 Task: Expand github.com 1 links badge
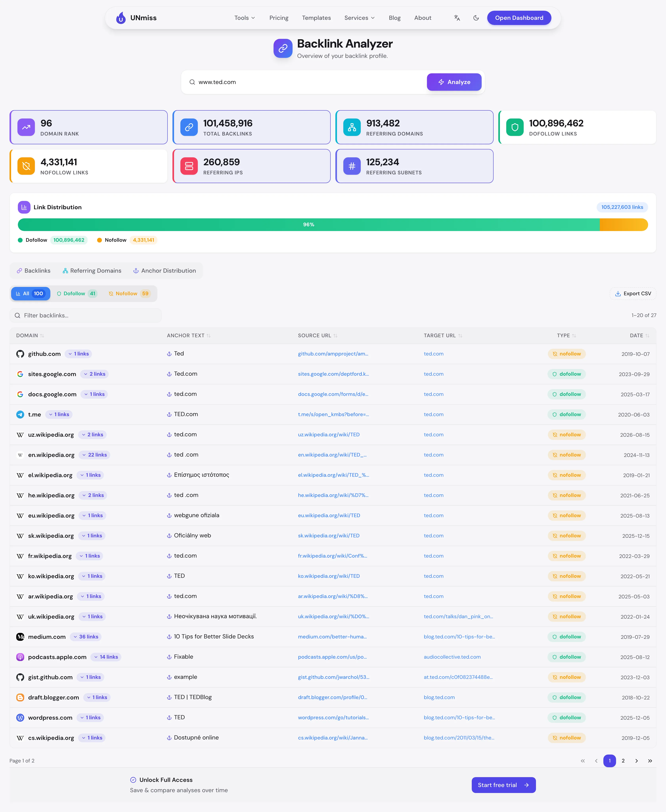point(78,354)
